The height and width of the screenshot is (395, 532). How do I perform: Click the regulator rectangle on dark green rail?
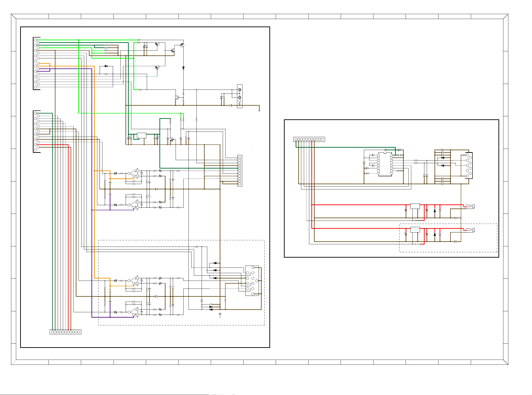(x=142, y=135)
